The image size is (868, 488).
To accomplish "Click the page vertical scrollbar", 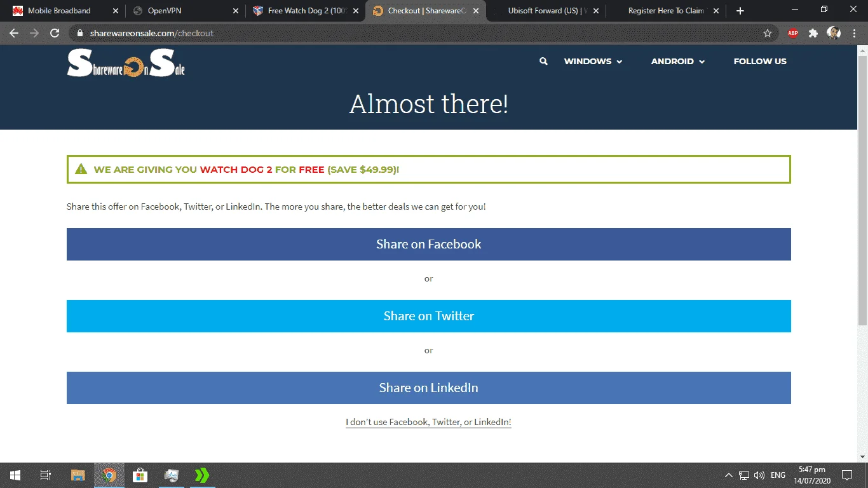I will point(863,191).
